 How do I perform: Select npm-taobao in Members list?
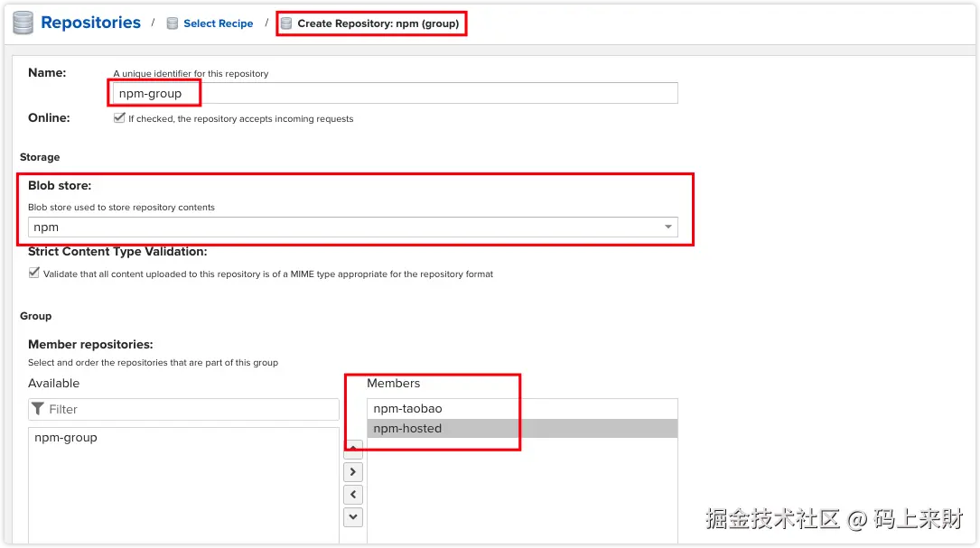[522, 409]
